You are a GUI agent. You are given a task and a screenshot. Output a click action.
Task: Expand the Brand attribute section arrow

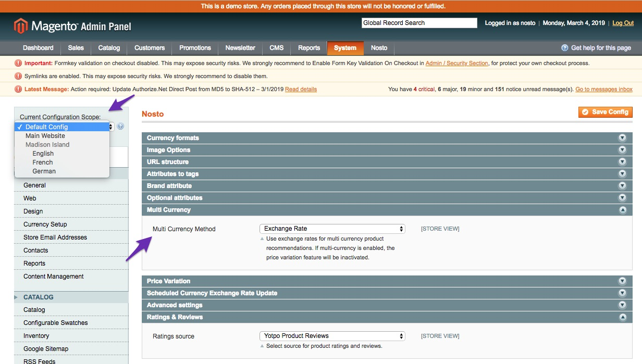[622, 186]
